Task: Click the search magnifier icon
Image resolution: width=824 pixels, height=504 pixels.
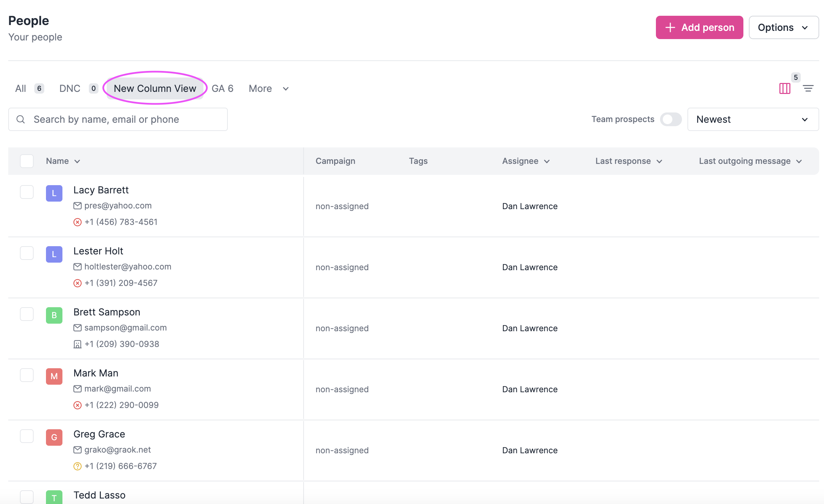Action: [x=21, y=119]
